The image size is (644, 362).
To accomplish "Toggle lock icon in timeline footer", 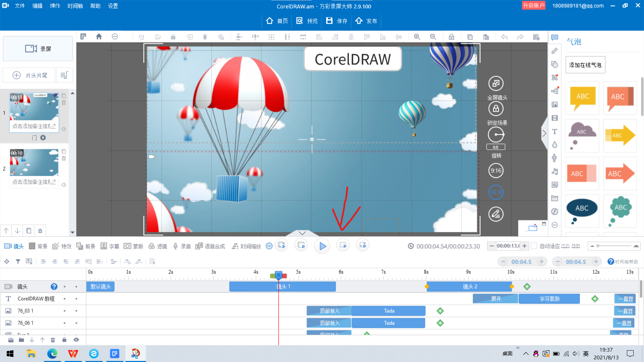I will (x=64, y=340).
